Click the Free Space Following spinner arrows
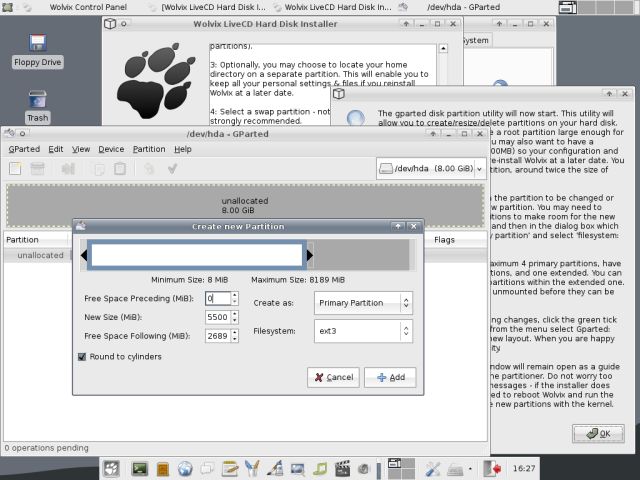The image size is (640, 480). click(x=236, y=336)
